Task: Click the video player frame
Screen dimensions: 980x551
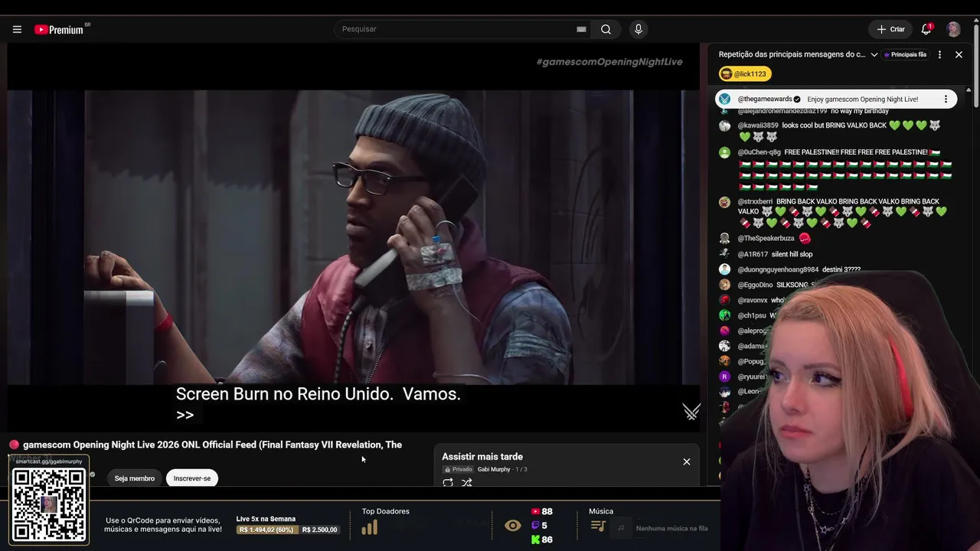Action: click(x=353, y=237)
